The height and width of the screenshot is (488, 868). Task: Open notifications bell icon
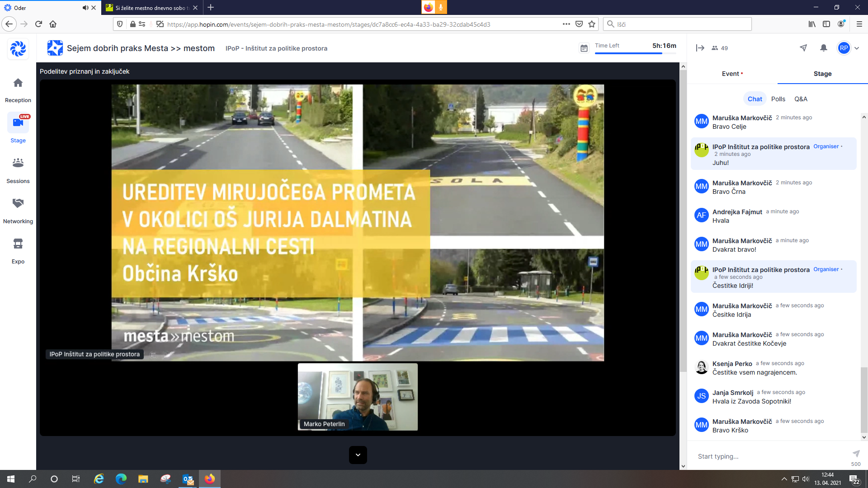click(x=824, y=48)
